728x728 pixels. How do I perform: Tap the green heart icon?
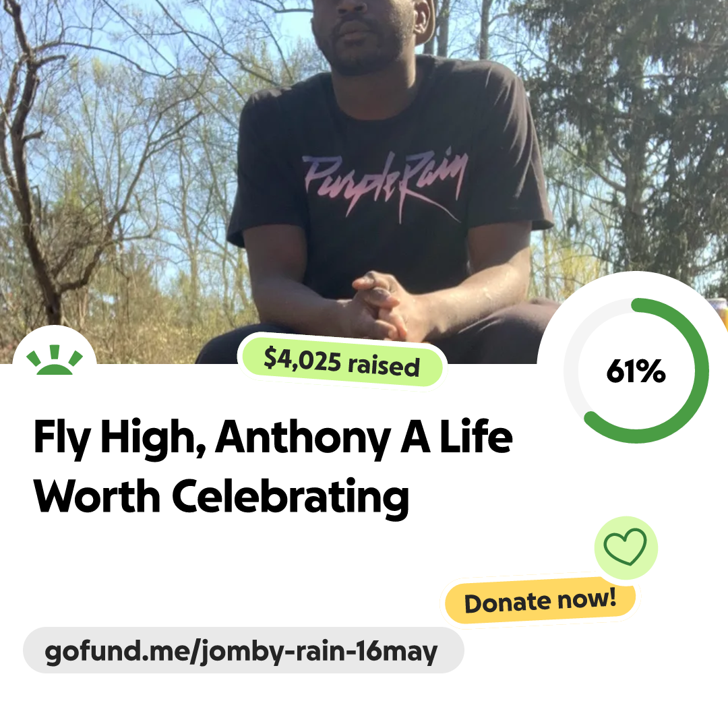[x=625, y=547]
